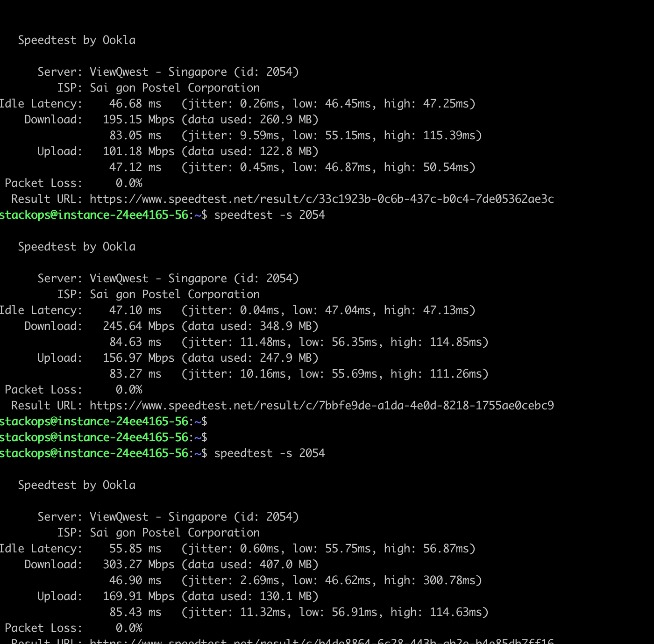Select the 303.27 Mbps download value
This screenshot has height=644, width=654.
pyautogui.click(x=138, y=565)
